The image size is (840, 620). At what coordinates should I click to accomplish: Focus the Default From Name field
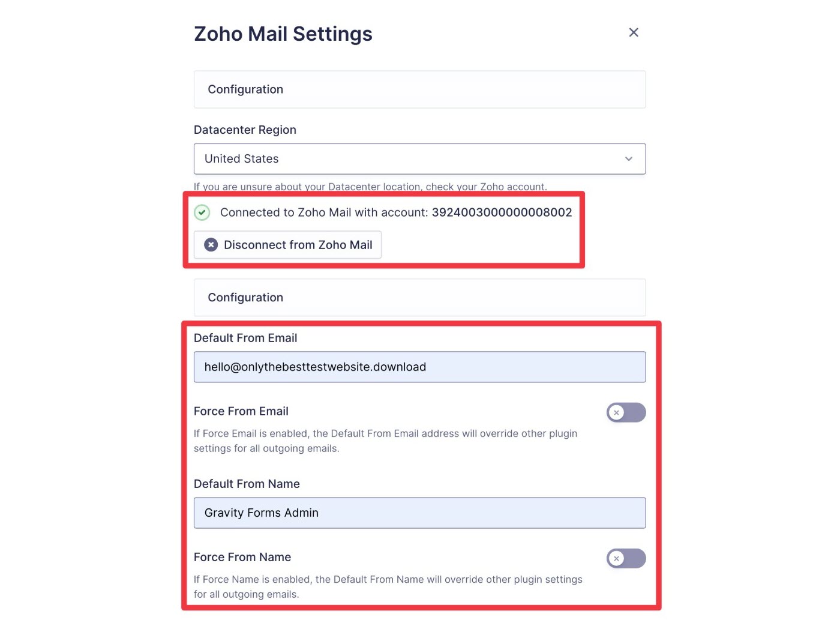[x=419, y=513]
